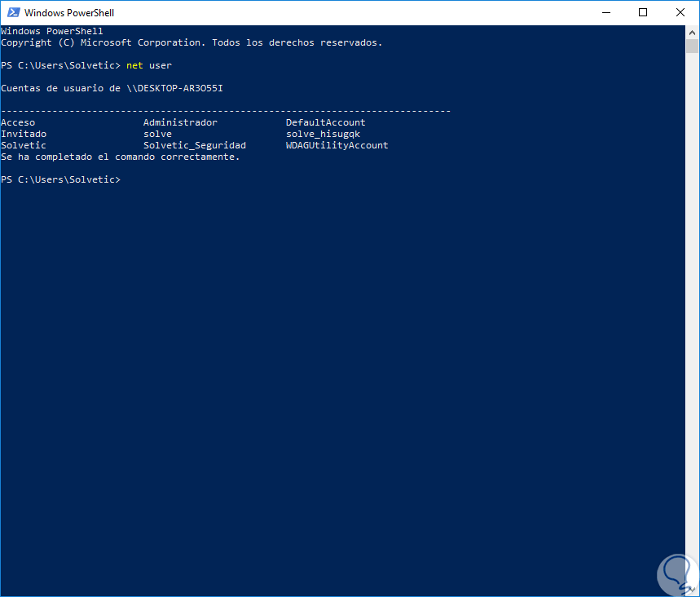Click the Copyright Microsoft Corporation line
This screenshot has height=597, width=700.
pos(192,43)
